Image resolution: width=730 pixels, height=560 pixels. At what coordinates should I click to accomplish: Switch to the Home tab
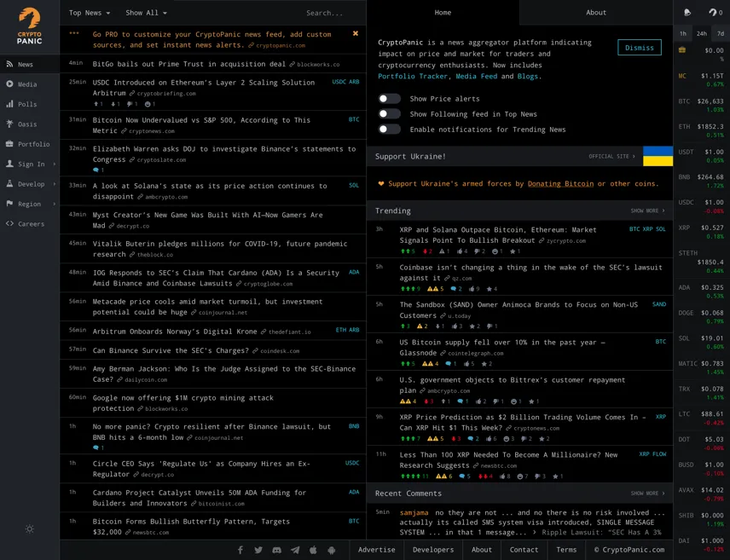[x=443, y=13]
